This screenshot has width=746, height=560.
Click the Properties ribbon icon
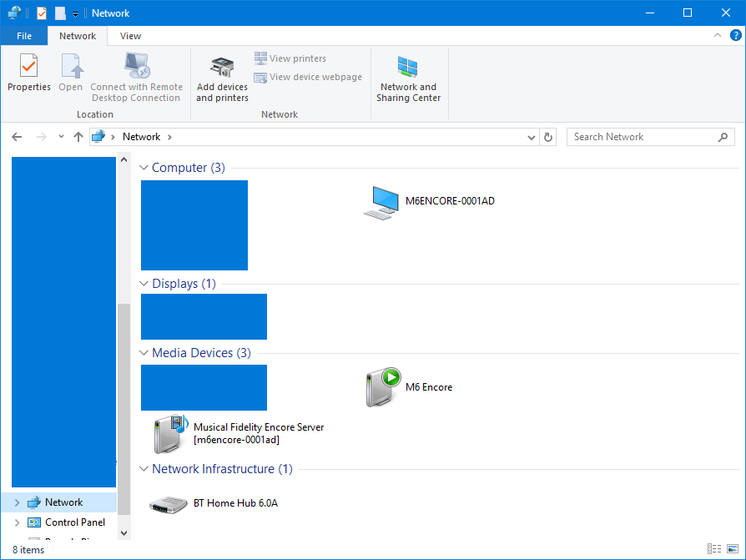(28, 73)
